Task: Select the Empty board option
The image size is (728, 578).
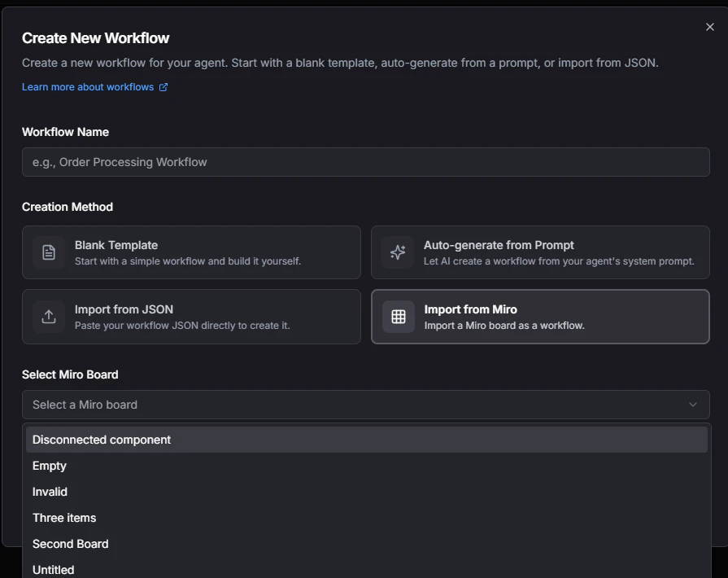Action: point(50,466)
